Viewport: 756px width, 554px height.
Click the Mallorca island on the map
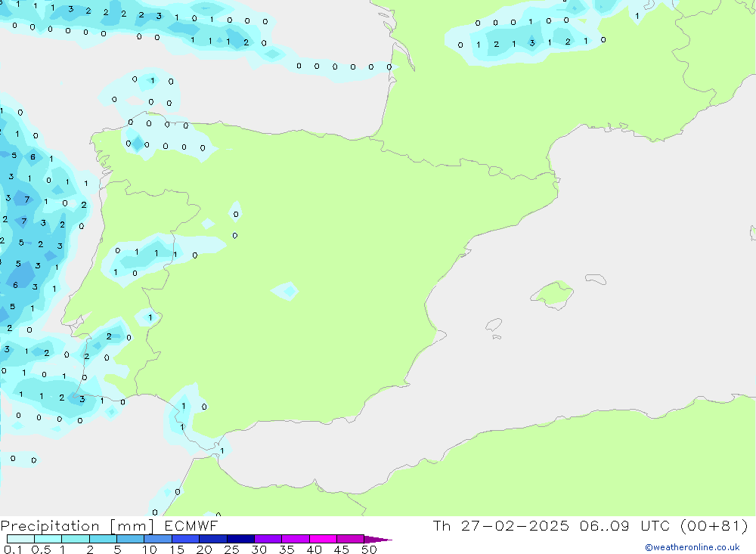pyautogui.click(x=552, y=295)
